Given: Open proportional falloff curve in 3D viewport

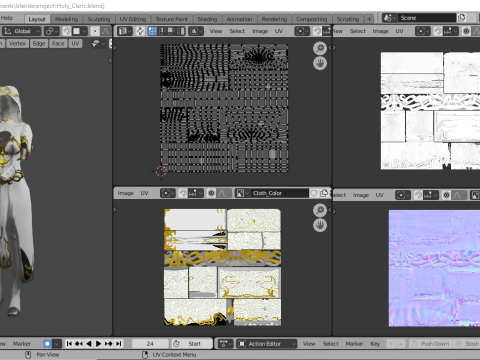Looking at the screenshot, I should [x=106, y=31].
